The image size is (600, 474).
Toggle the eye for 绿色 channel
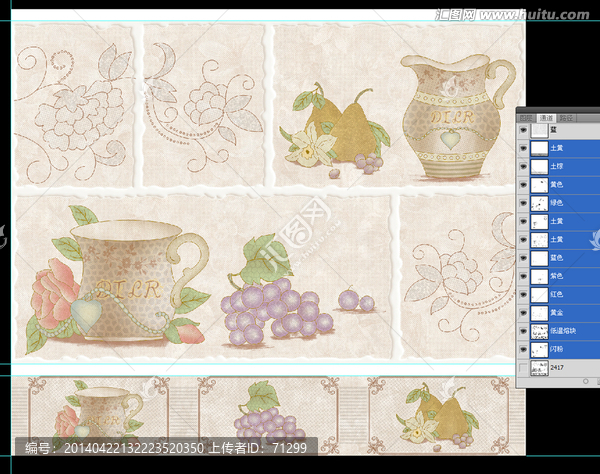point(523,203)
